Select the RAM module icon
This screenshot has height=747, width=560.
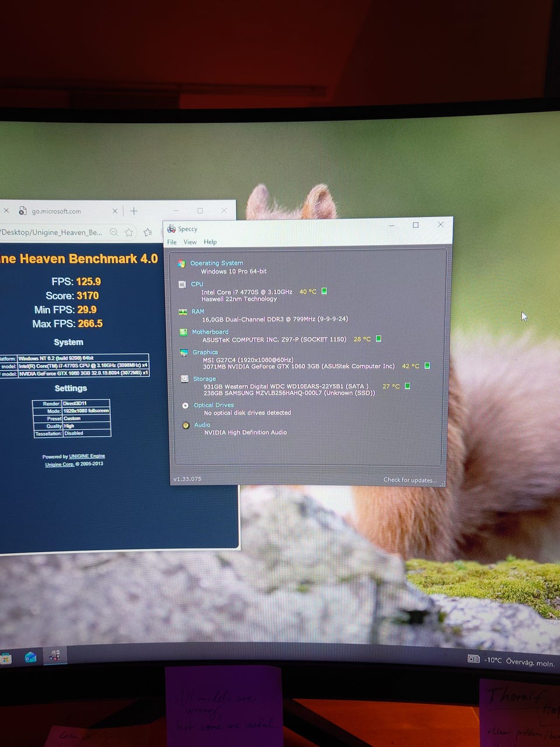[183, 312]
